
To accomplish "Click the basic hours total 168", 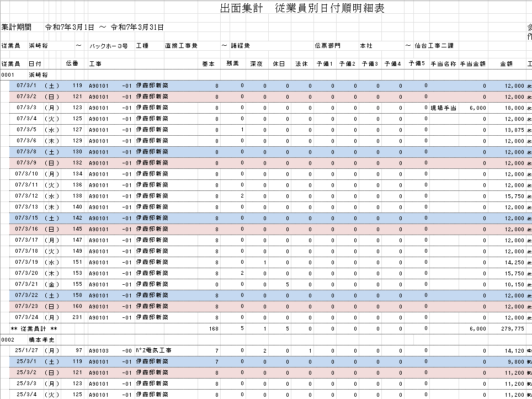I will point(214,328).
